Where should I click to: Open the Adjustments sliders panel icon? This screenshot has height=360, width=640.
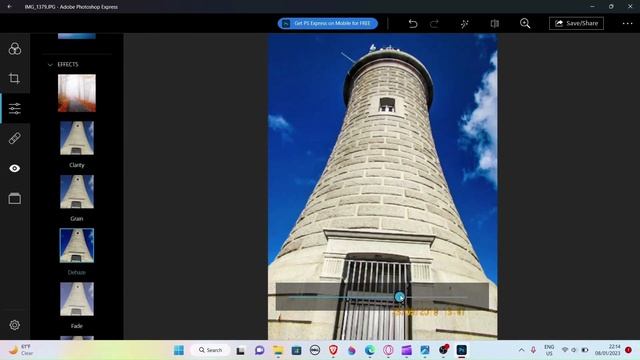click(x=15, y=108)
